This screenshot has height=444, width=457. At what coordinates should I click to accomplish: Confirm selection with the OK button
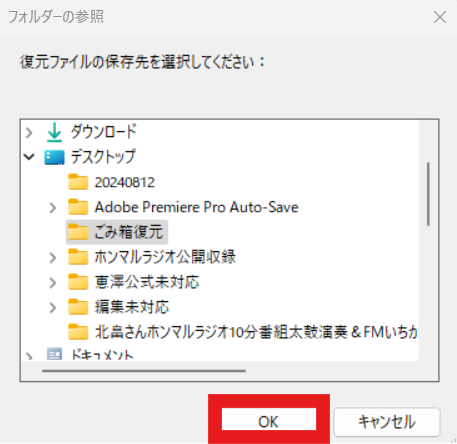coord(269,421)
